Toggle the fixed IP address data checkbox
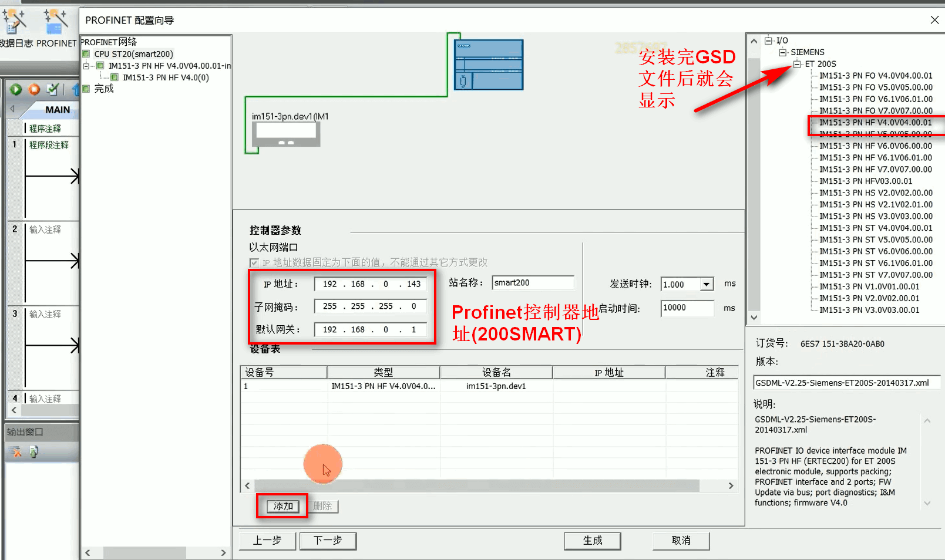The height and width of the screenshot is (560, 945). [254, 262]
